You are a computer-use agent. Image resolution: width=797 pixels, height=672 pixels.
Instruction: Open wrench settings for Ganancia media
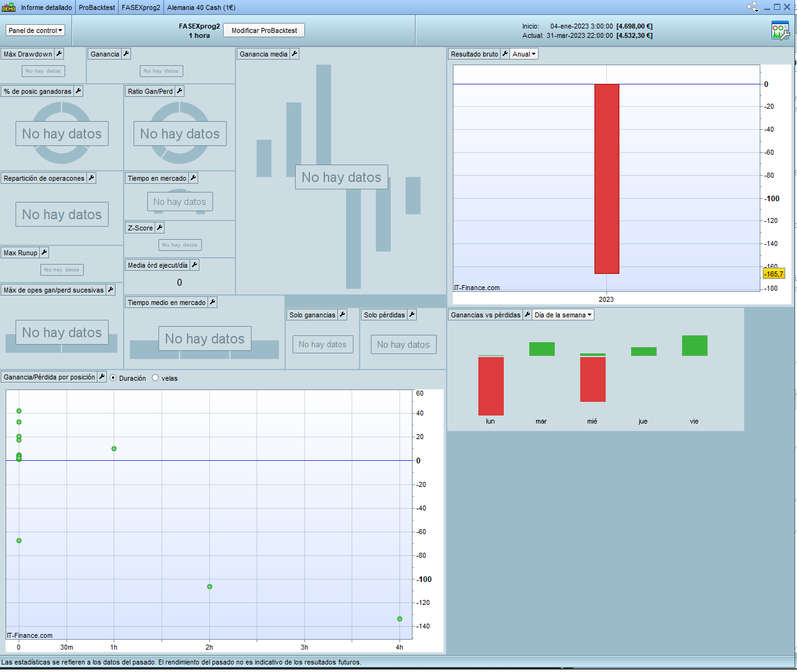(294, 54)
